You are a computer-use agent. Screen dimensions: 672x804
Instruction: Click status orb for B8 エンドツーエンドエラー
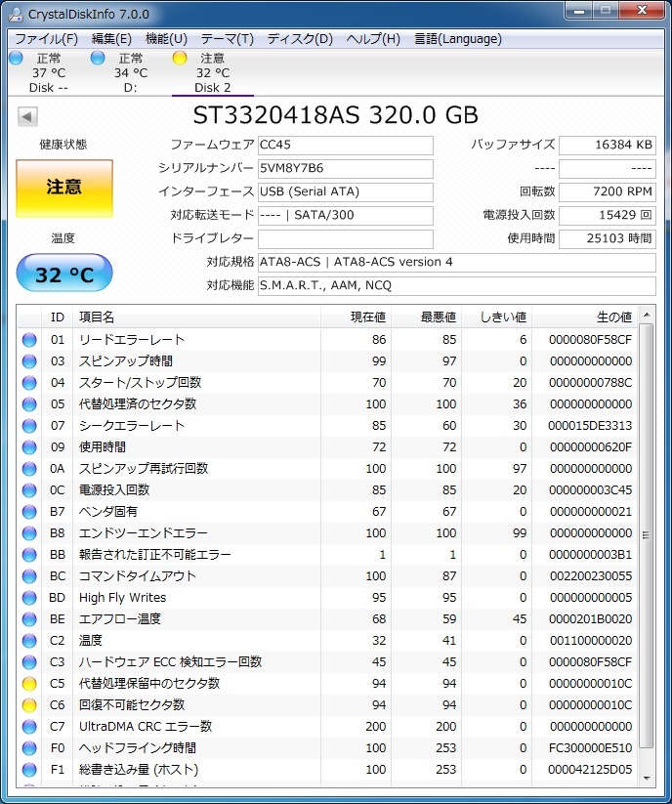click(x=29, y=533)
